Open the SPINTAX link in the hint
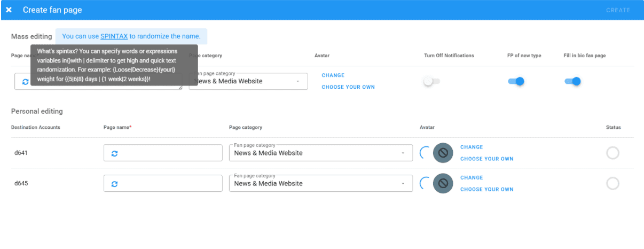Screen dimensions: 644x249 114,36
